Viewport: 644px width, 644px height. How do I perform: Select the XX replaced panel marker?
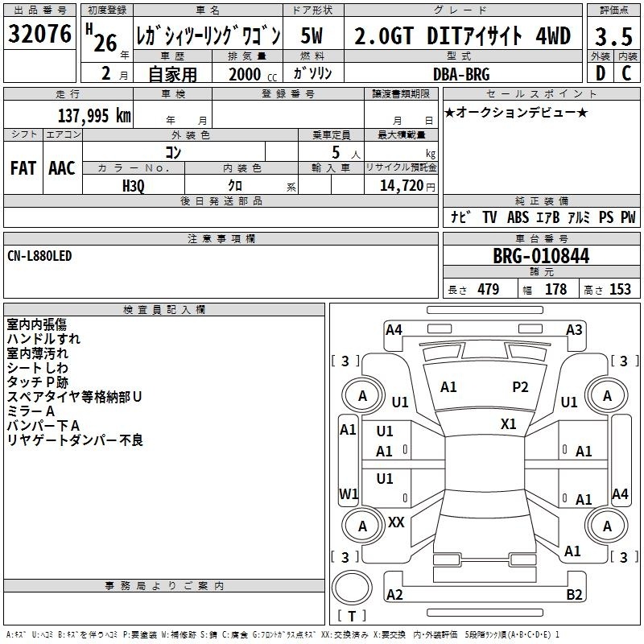click(x=396, y=522)
